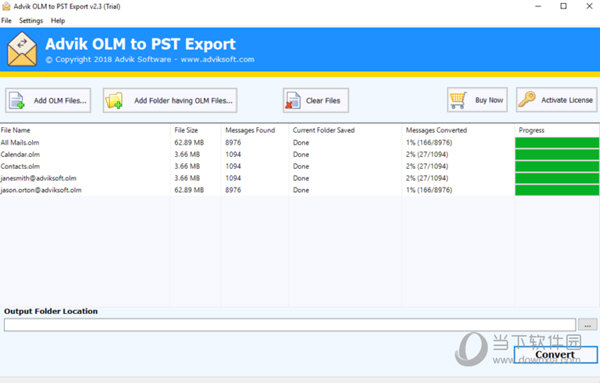Select jason.orton@adviksoft.olm file row
600x383 pixels.
point(300,190)
